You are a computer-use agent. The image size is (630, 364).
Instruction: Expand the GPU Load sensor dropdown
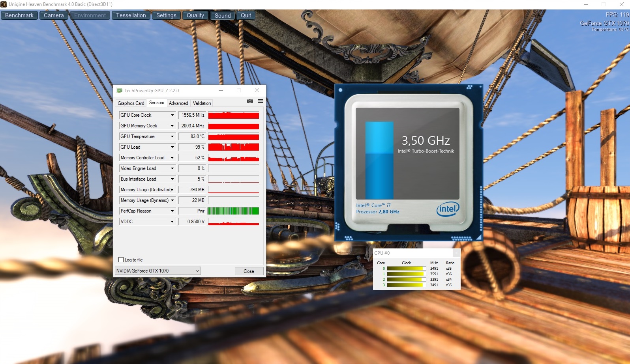point(172,147)
